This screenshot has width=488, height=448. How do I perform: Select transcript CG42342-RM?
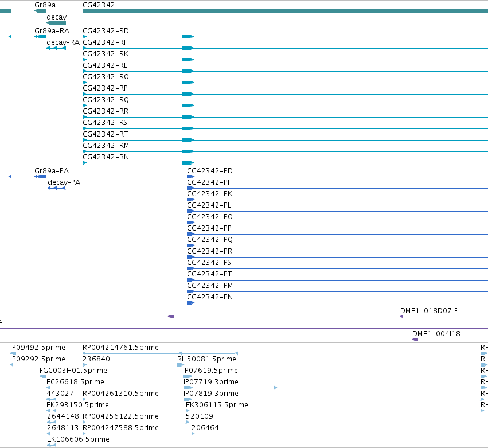tap(106, 146)
